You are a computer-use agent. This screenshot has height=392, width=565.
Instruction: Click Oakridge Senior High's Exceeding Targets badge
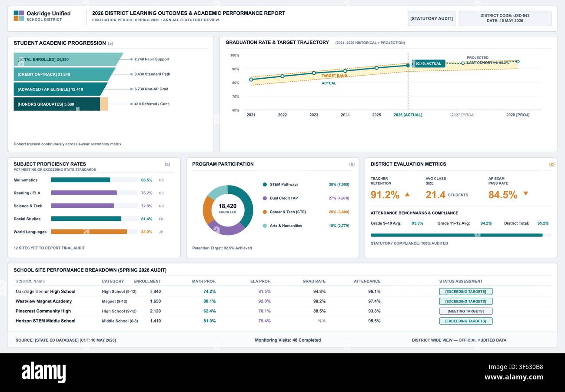[x=465, y=292]
